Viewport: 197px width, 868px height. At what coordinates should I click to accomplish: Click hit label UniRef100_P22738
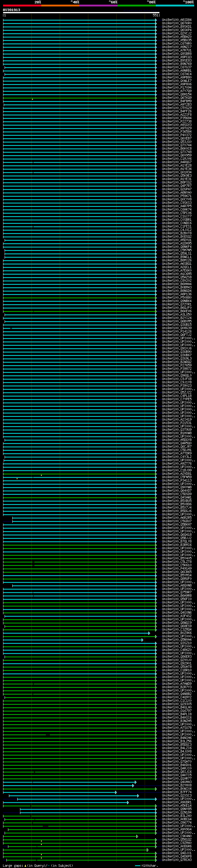[176, 121]
